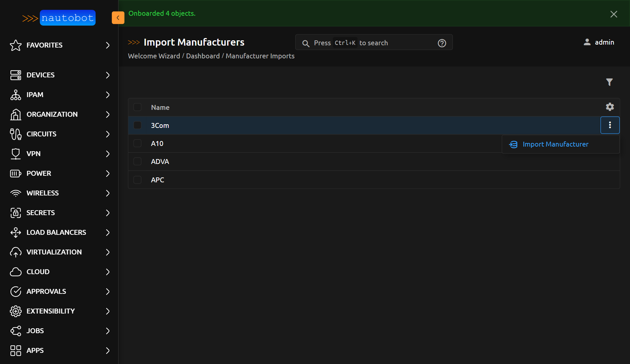
Task: Select the checkbox on the APC row
Action: click(137, 180)
